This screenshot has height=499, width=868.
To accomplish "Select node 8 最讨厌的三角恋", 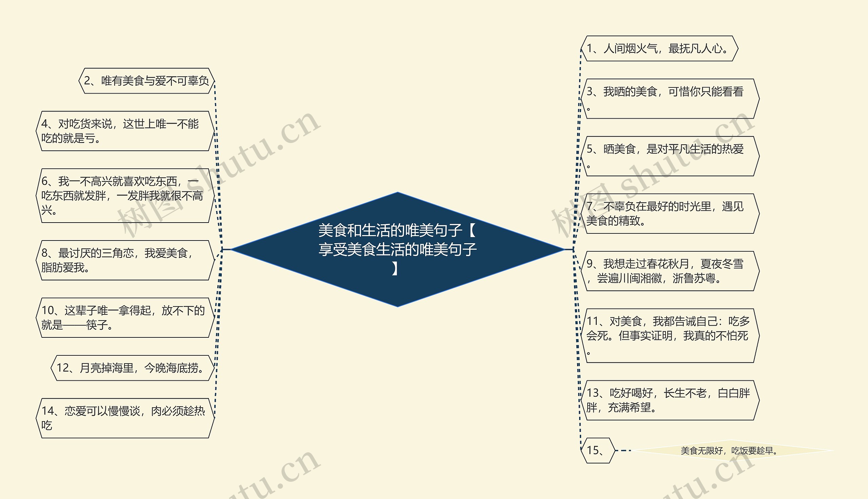I will click(x=125, y=261).
